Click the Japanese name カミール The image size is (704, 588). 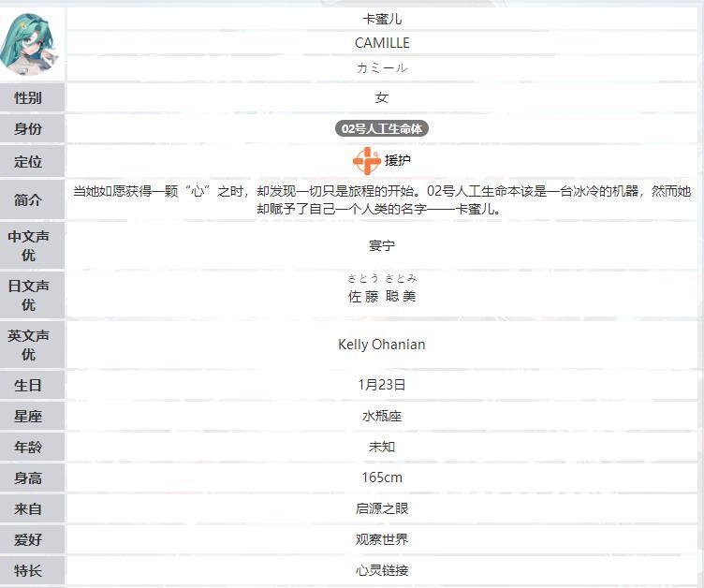[382, 68]
